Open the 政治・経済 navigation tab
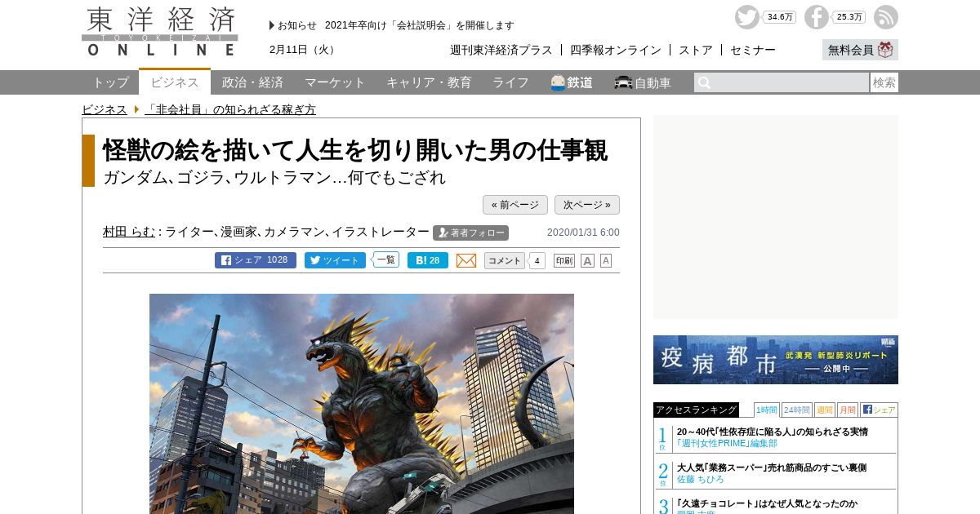The width and height of the screenshot is (980, 514). click(252, 82)
